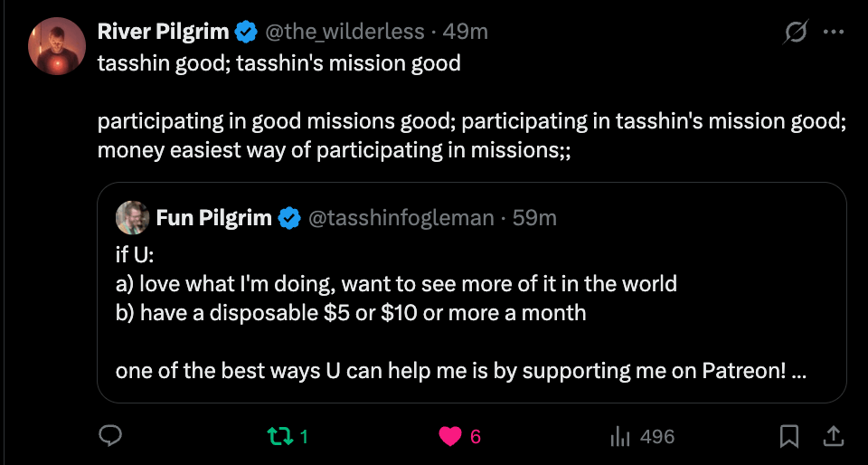Open quoted tweet via the 59m timestamp

click(x=534, y=217)
